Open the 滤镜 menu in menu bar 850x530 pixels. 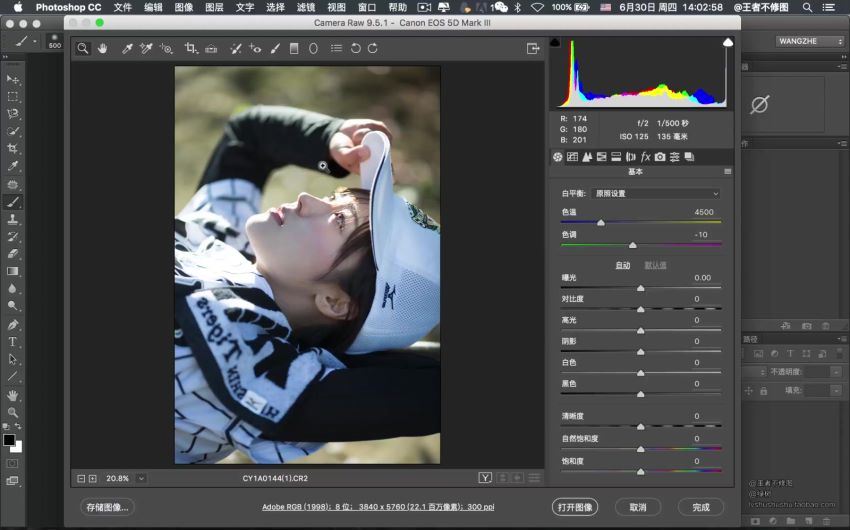point(305,7)
